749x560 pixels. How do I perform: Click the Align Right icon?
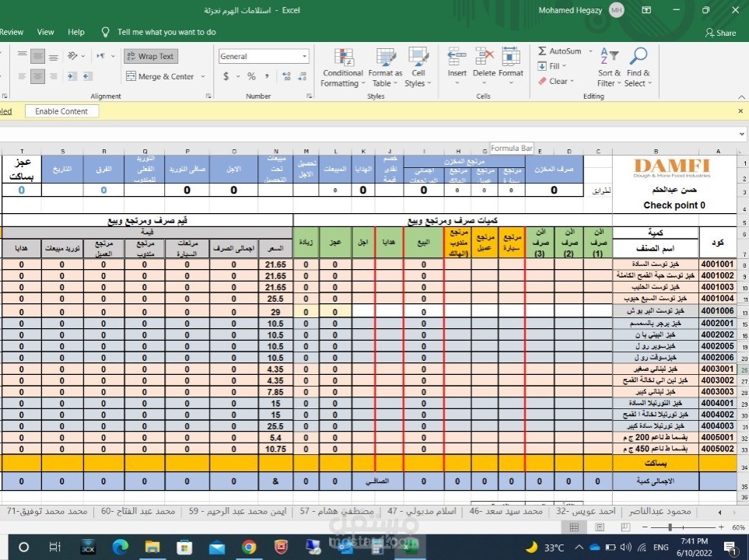[x=54, y=76]
